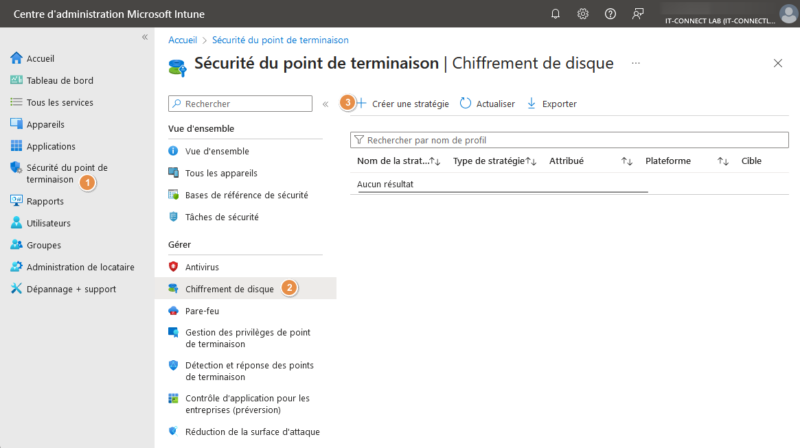
Task: Click the Antivirus red shield icon
Action: [173, 266]
